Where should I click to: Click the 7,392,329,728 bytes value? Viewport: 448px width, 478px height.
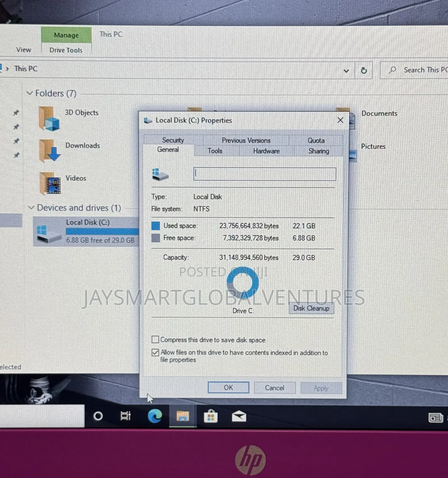click(x=251, y=238)
